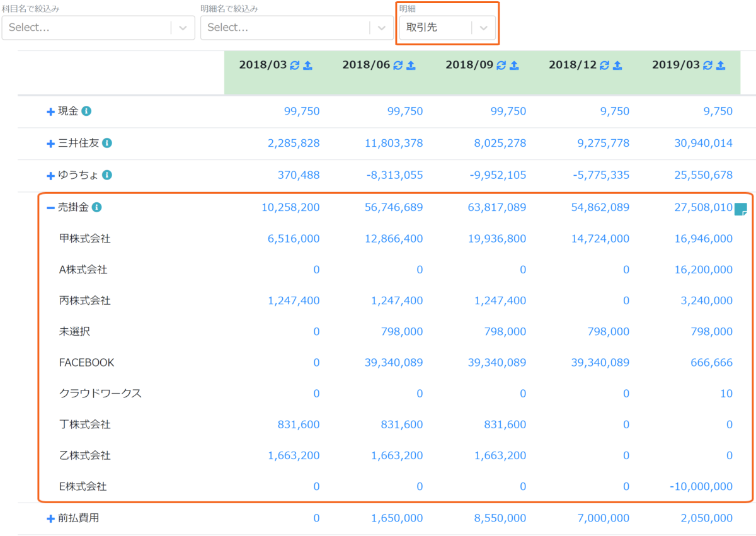Click the refresh icon next to 2019/03

coord(708,65)
